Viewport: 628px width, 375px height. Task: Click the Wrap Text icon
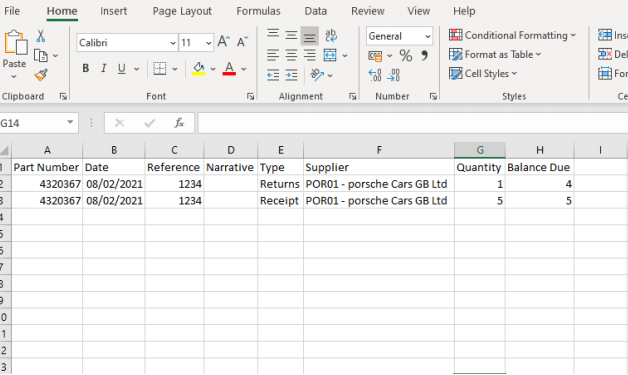tap(331, 35)
